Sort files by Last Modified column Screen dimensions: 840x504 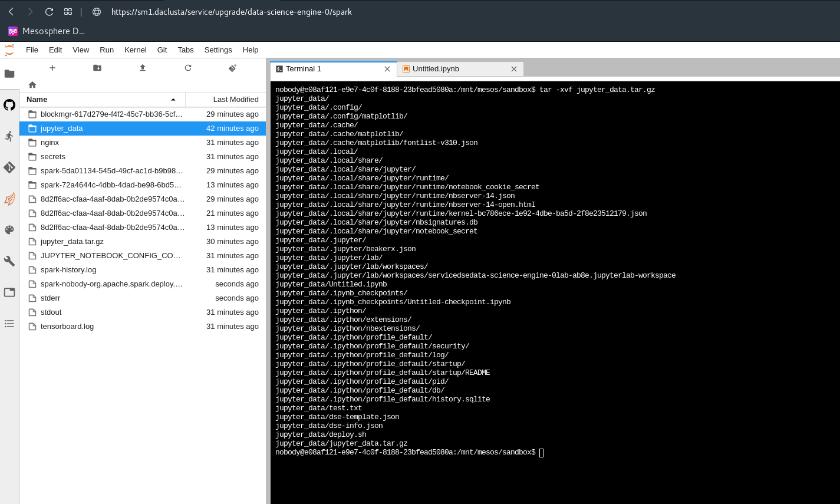[226, 100]
